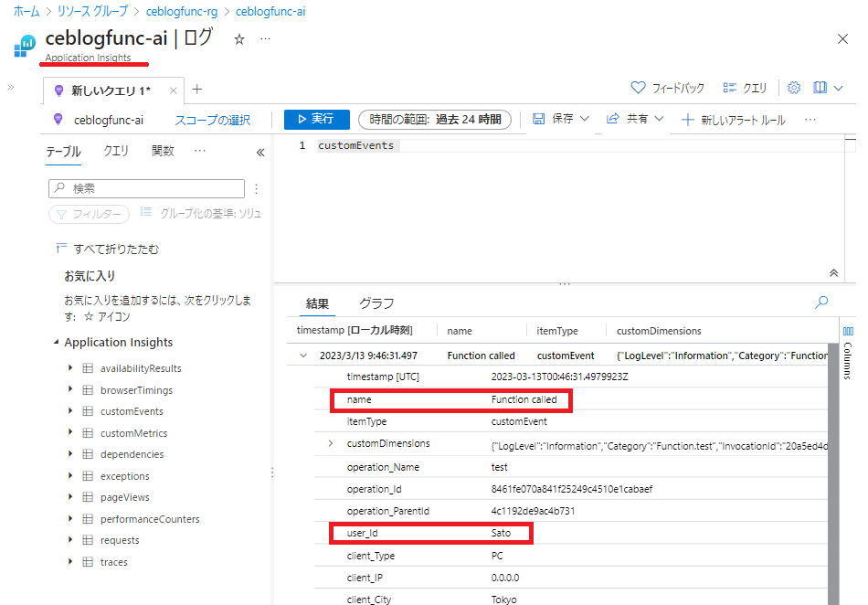Select the requests table name

[120, 540]
